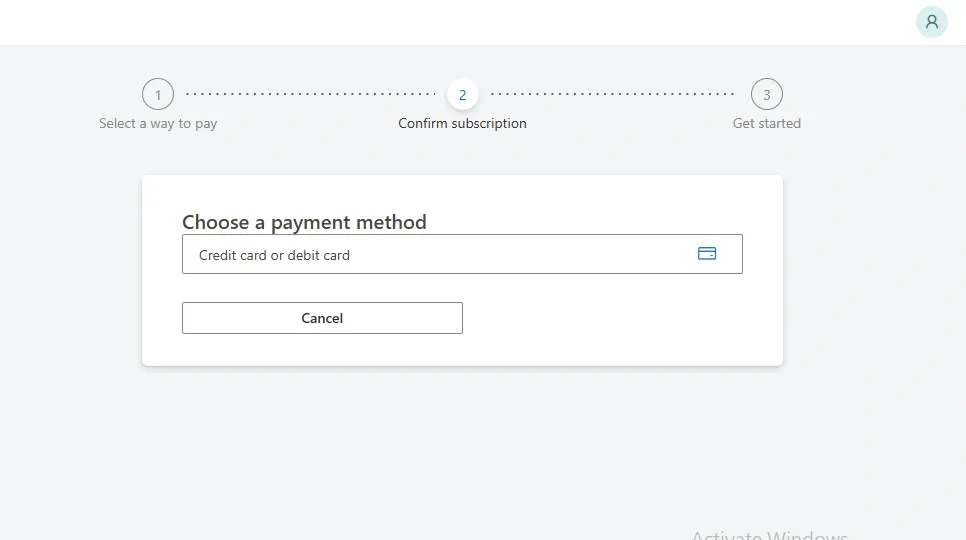Click the dotted line between steps 2 and 3
966x540 pixels.
point(612,94)
